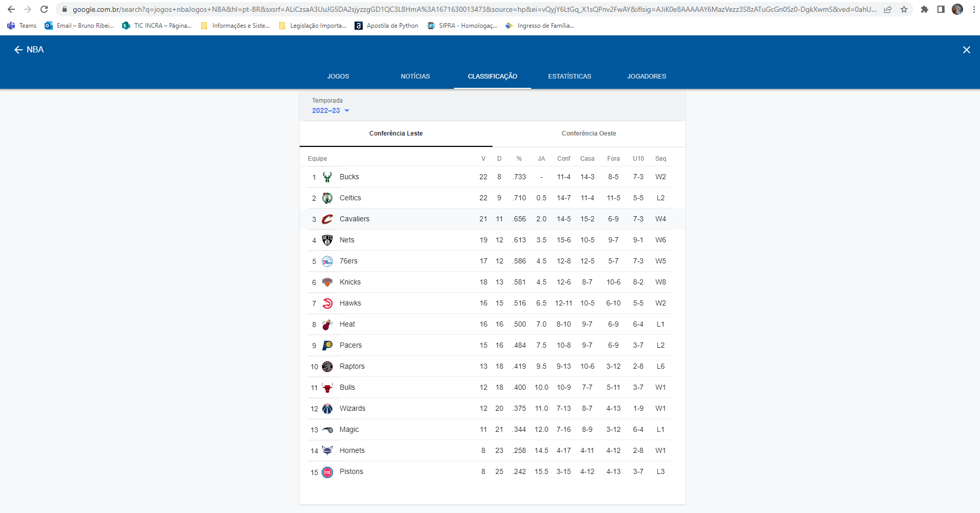Click the U10 column header

point(638,159)
